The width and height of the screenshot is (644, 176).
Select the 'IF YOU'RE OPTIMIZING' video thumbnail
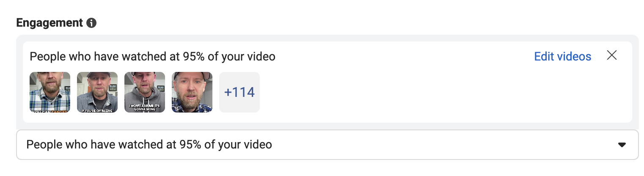click(97, 92)
